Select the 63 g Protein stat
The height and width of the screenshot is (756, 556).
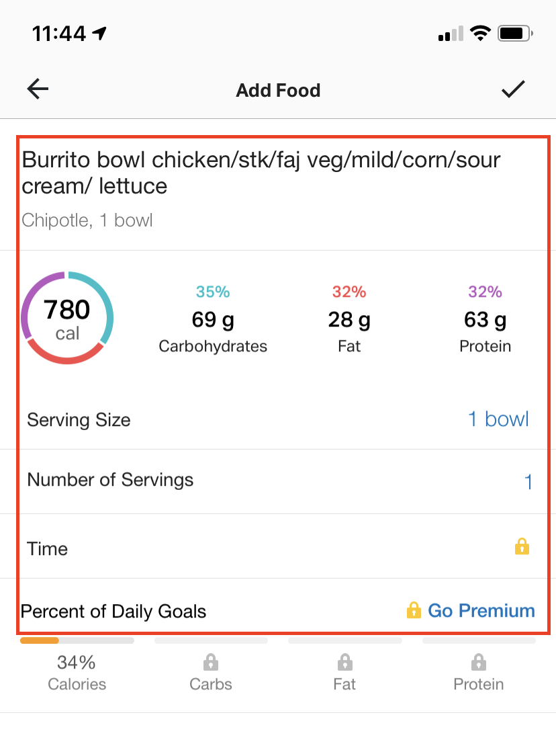pyautogui.click(x=485, y=319)
